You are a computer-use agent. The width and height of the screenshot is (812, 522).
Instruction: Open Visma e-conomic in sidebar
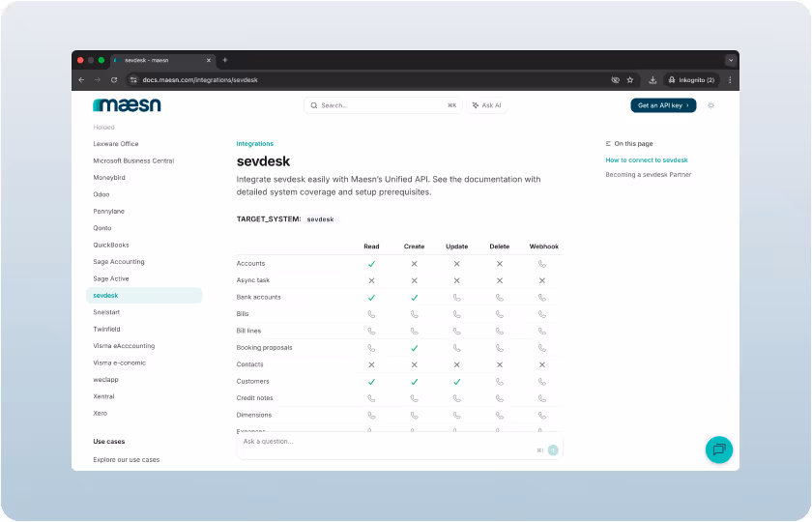click(x=119, y=362)
